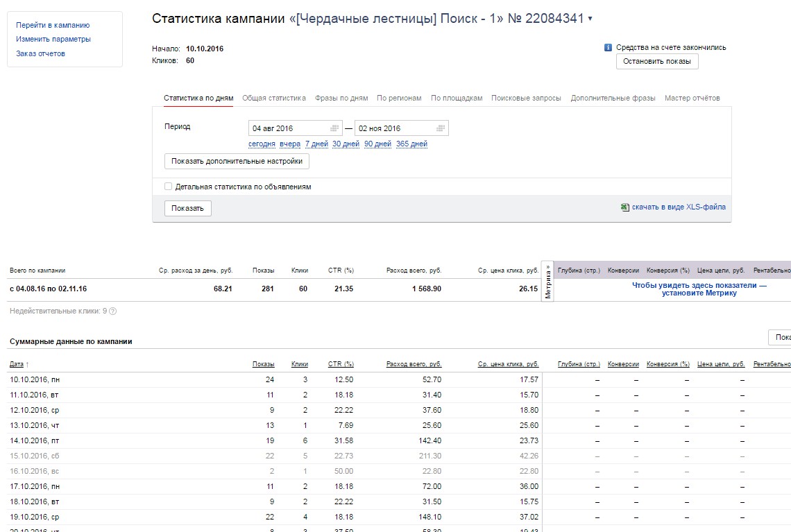Sort daily table by Конверсии column

pos(624,364)
